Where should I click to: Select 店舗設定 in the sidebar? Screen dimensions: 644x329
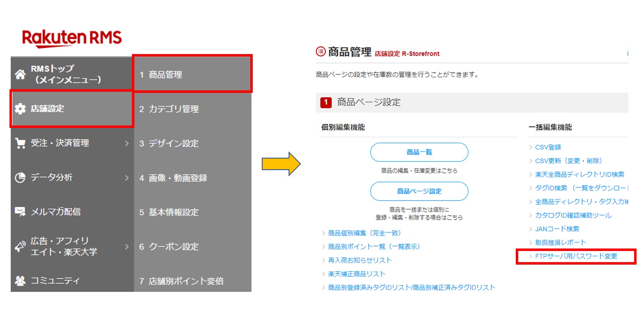point(72,109)
